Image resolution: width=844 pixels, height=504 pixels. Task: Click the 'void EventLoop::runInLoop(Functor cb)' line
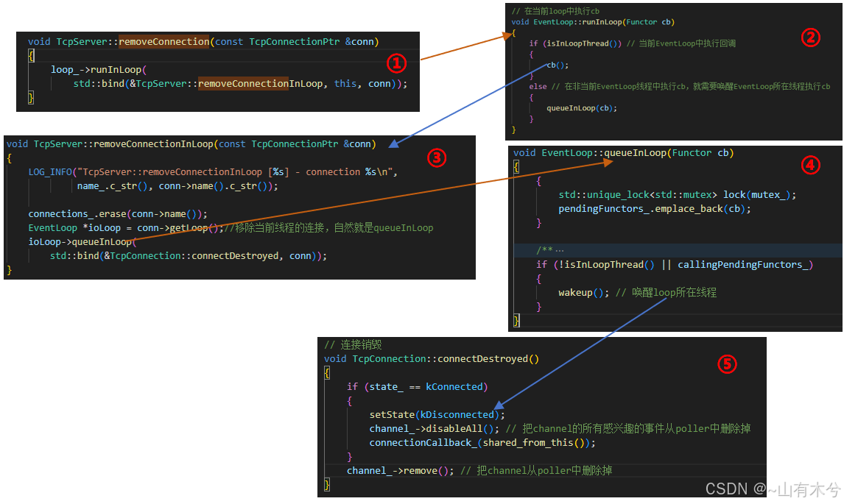[x=593, y=22]
